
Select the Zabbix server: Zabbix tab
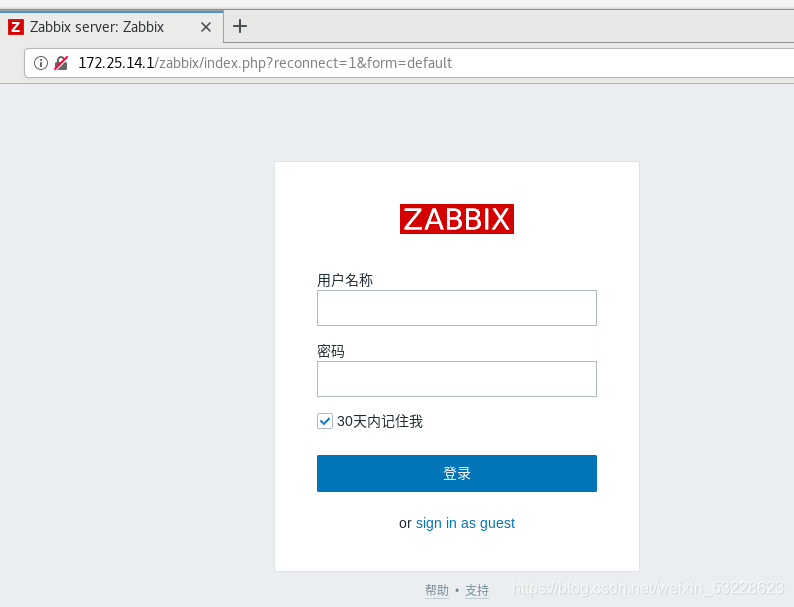tap(111, 27)
